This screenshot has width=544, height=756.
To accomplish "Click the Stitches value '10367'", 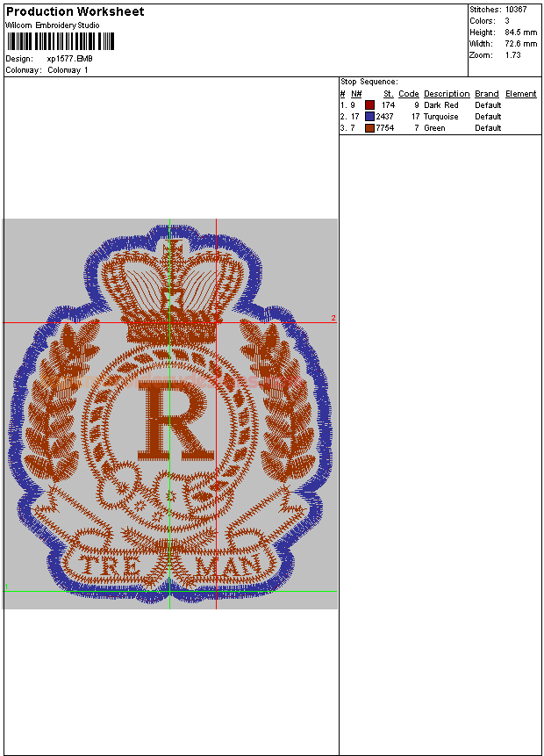I will [x=516, y=10].
